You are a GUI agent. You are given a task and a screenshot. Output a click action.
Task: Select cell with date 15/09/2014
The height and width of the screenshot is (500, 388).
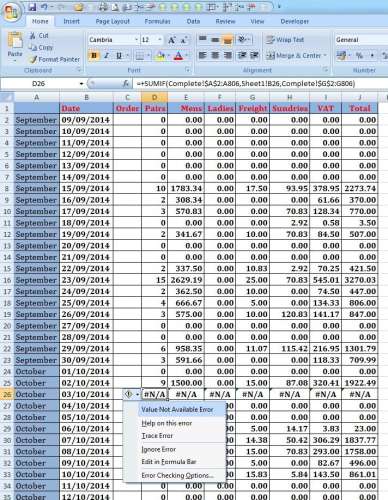pyautogui.click(x=86, y=189)
